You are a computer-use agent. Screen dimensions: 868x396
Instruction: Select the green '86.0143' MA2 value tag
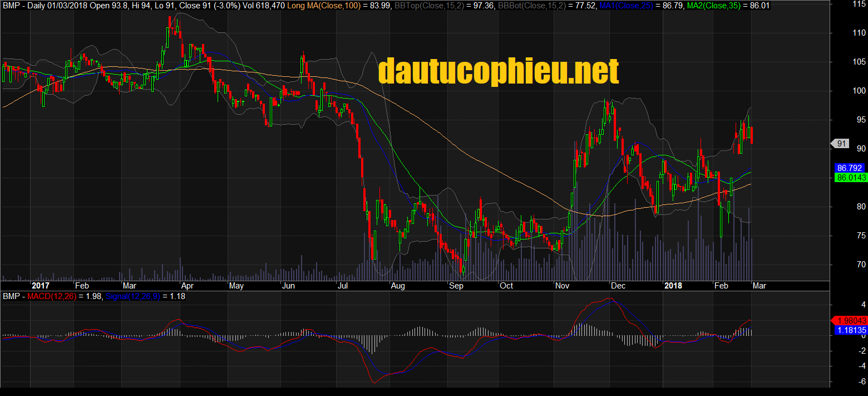[x=851, y=177]
